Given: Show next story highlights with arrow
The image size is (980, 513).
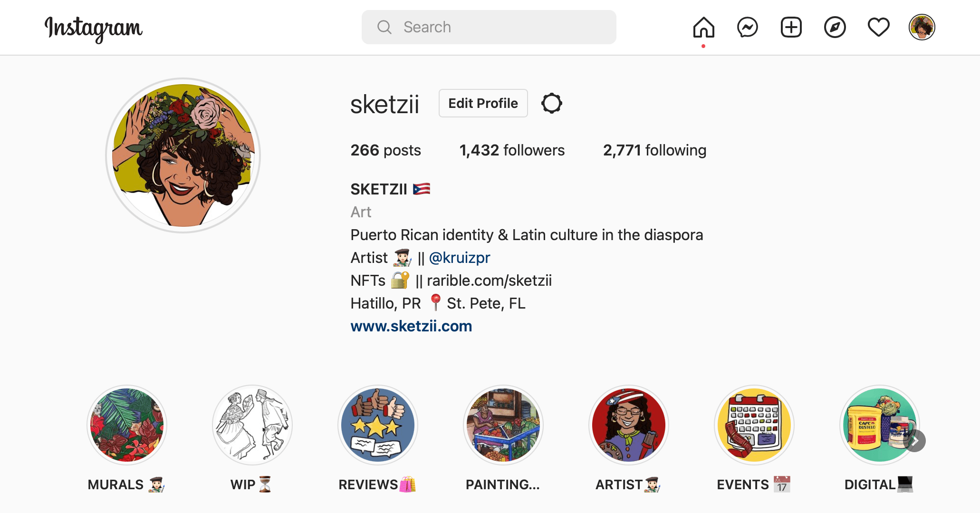Looking at the screenshot, I should tap(914, 441).
